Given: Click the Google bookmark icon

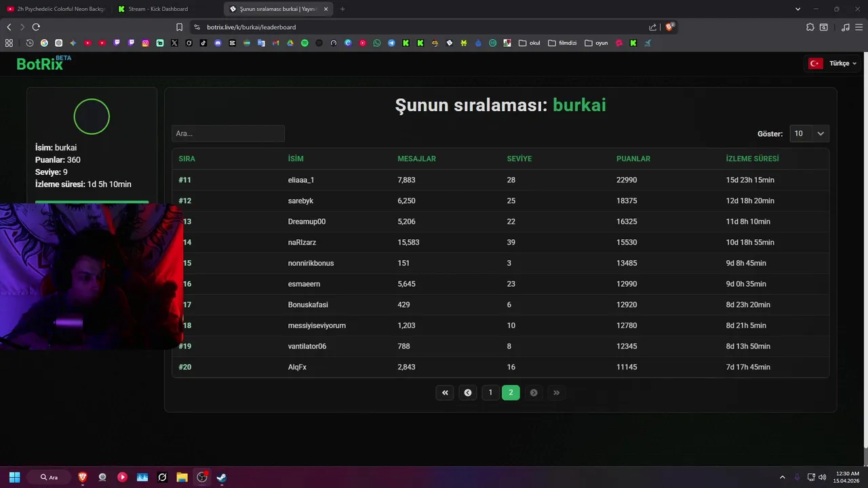Looking at the screenshot, I should coord(44,43).
